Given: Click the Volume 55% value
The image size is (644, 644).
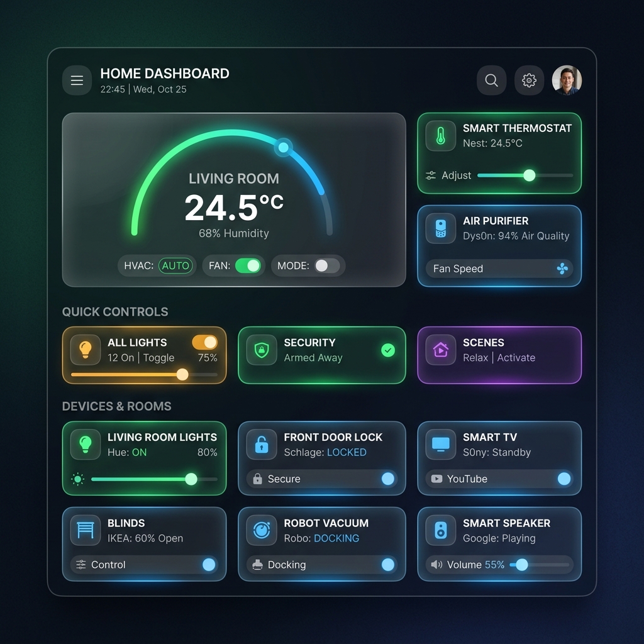Looking at the screenshot, I should [x=494, y=565].
